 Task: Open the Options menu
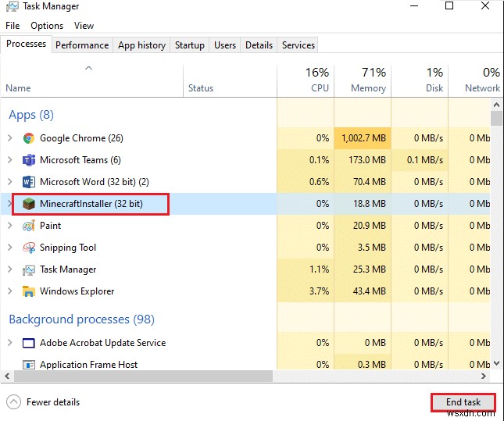click(47, 26)
